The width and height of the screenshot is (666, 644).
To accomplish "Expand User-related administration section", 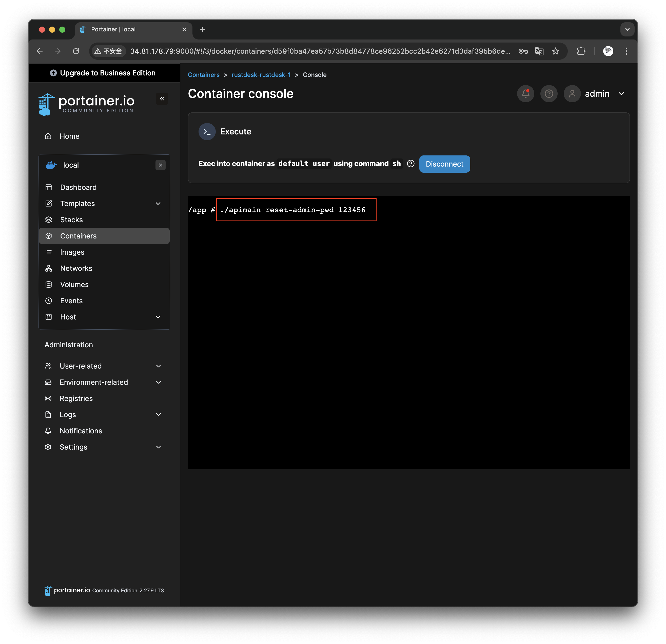I will pyautogui.click(x=158, y=366).
